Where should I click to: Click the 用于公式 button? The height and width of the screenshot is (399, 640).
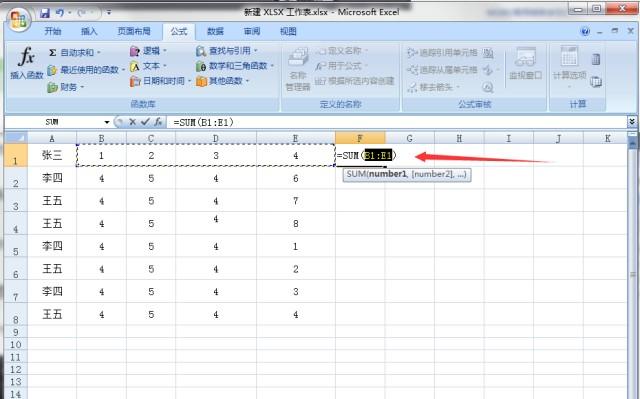point(341,66)
